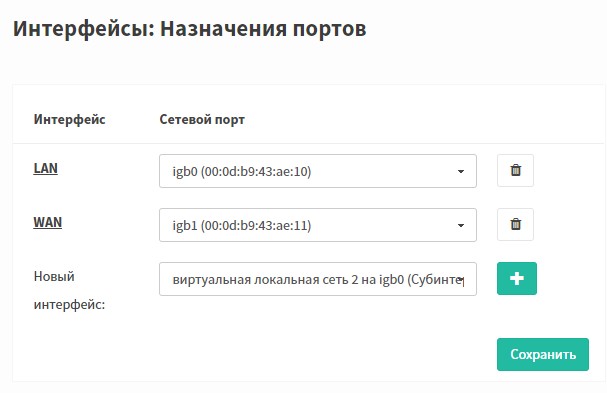Click the Сохранить button
The image size is (607, 393).
(543, 354)
